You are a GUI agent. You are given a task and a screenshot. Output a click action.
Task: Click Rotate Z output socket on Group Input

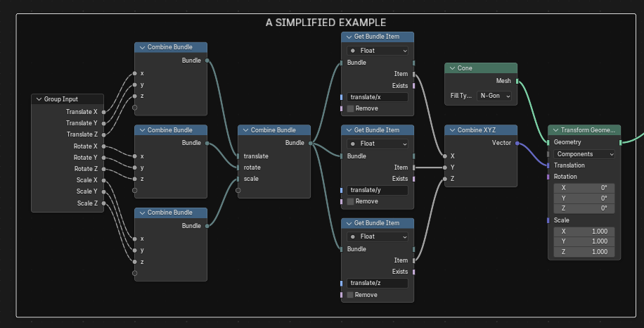104,169
